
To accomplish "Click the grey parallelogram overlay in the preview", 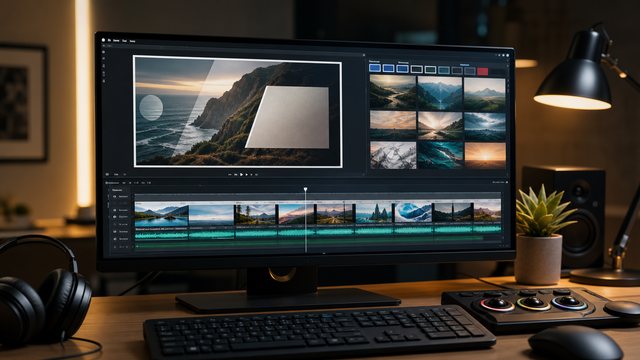I will (x=288, y=117).
